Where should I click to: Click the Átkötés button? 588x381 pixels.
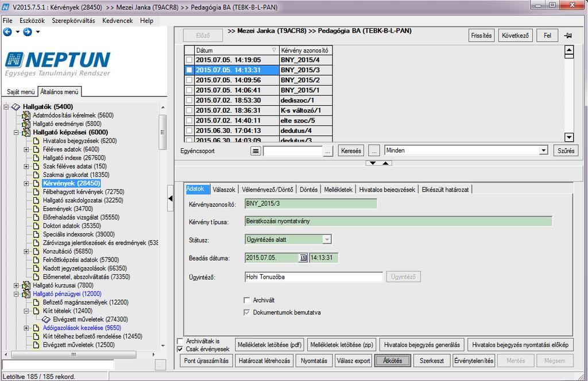click(393, 361)
